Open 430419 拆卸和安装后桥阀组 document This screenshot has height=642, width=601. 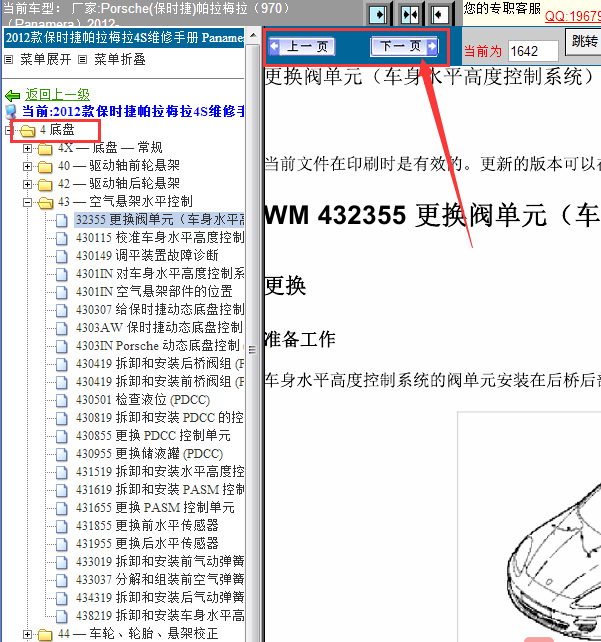pyautogui.click(x=160, y=364)
